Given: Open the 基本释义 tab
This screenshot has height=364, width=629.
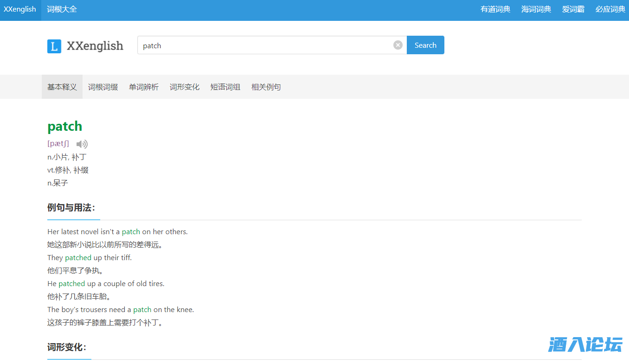Looking at the screenshot, I should point(62,87).
